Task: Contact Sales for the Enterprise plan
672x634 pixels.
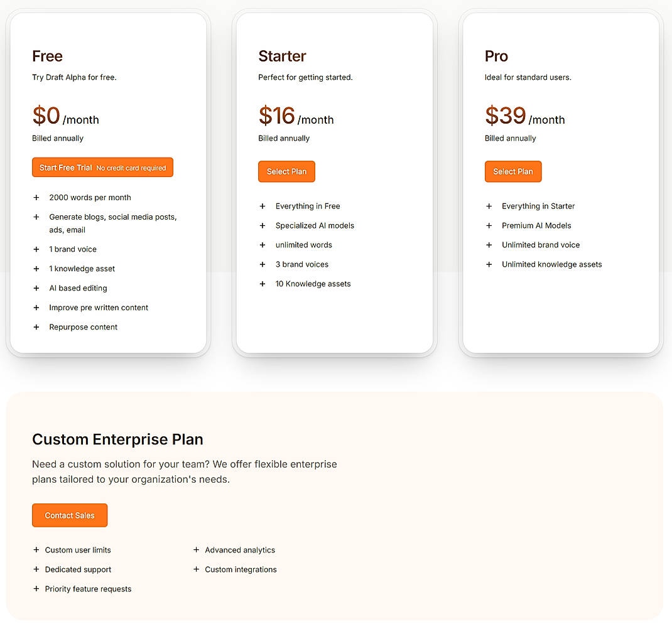Action: (x=70, y=515)
